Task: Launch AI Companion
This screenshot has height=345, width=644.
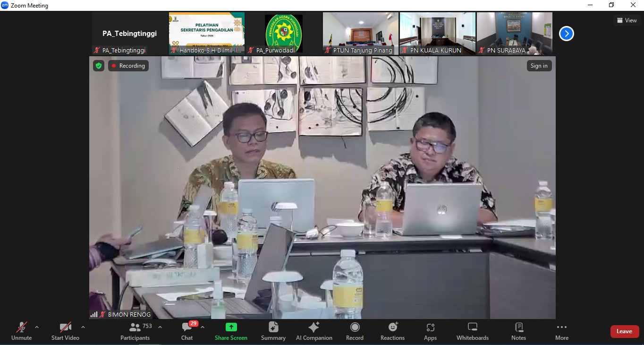Action: (x=314, y=331)
